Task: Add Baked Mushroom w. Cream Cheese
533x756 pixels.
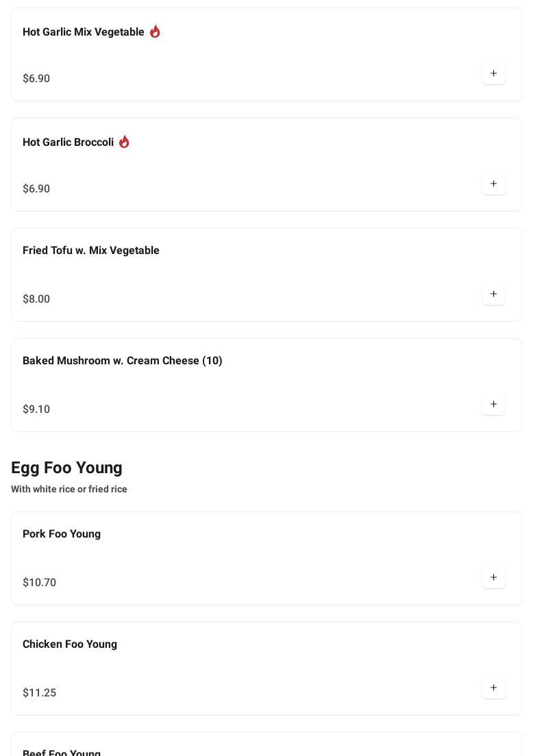Action: (x=493, y=404)
